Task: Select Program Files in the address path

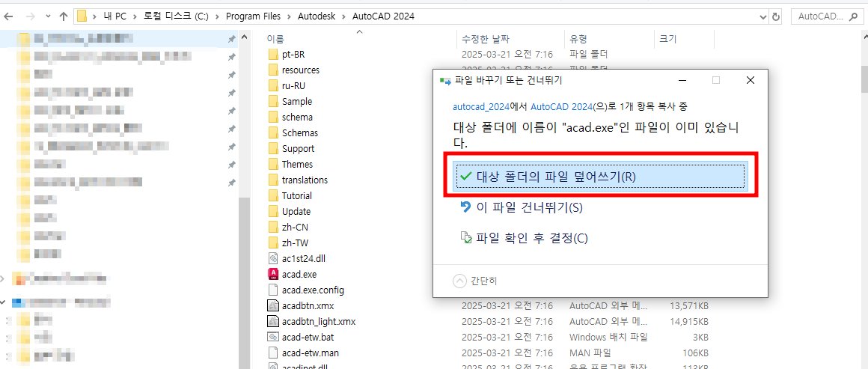Action: tap(253, 16)
